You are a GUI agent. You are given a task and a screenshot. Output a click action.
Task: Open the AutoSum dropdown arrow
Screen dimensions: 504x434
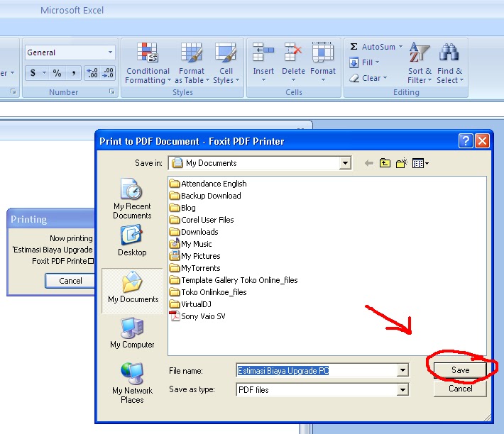pyautogui.click(x=400, y=47)
